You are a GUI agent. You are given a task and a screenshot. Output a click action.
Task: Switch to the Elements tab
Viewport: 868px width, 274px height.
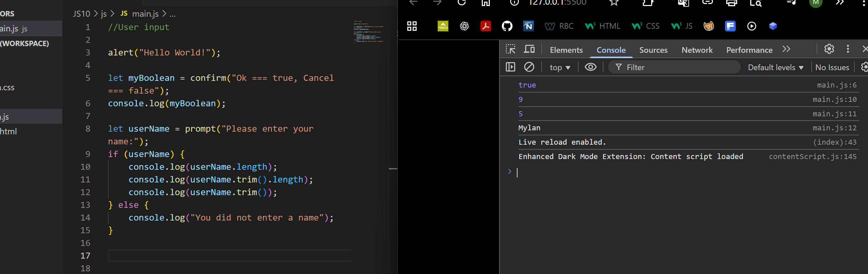[566, 50]
